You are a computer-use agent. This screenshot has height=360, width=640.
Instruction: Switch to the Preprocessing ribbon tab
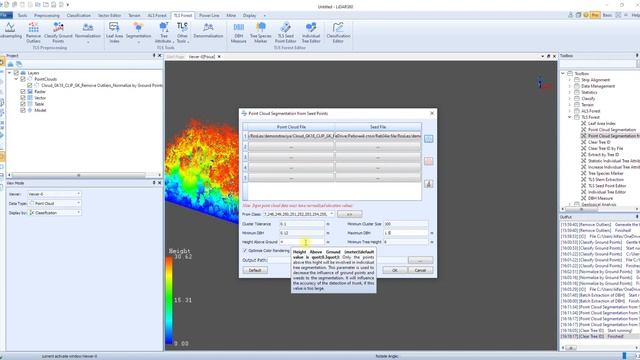(x=47, y=16)
